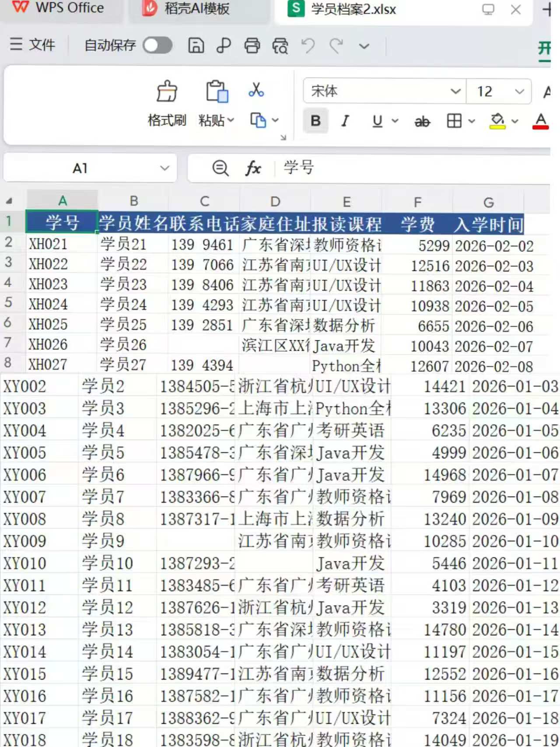
Task: Toggle underline formatting
Action: click(x=377, y=121)
